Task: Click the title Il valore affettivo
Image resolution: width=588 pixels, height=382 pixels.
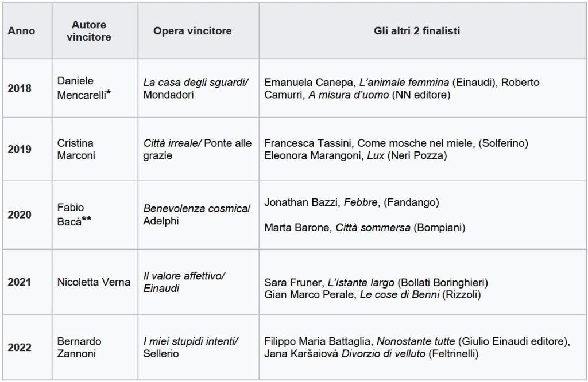Action: click(184, 276)
